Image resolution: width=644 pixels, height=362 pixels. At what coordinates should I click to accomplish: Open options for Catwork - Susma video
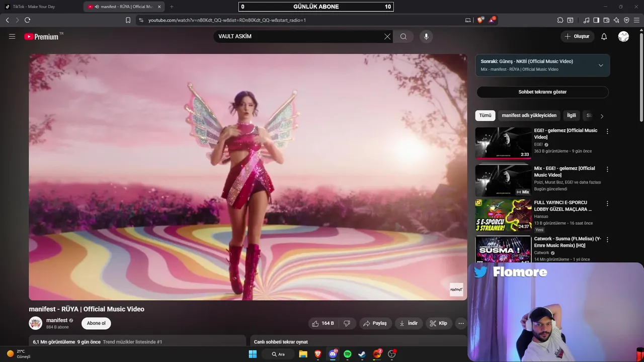pyautogui.click(x=607, y=239)
